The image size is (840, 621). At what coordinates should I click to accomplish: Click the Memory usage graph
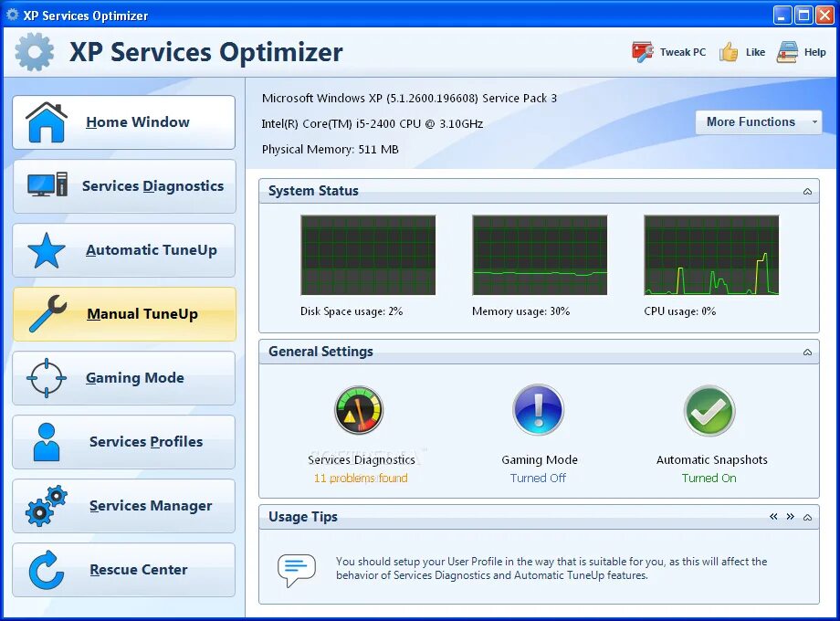pyautogui.click(x=540, y=255)
